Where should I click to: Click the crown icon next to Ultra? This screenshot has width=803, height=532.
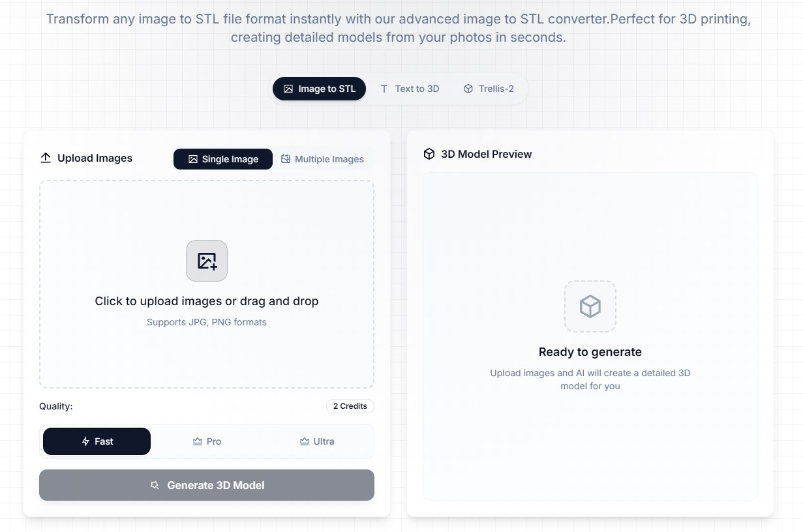coord(305,441)
